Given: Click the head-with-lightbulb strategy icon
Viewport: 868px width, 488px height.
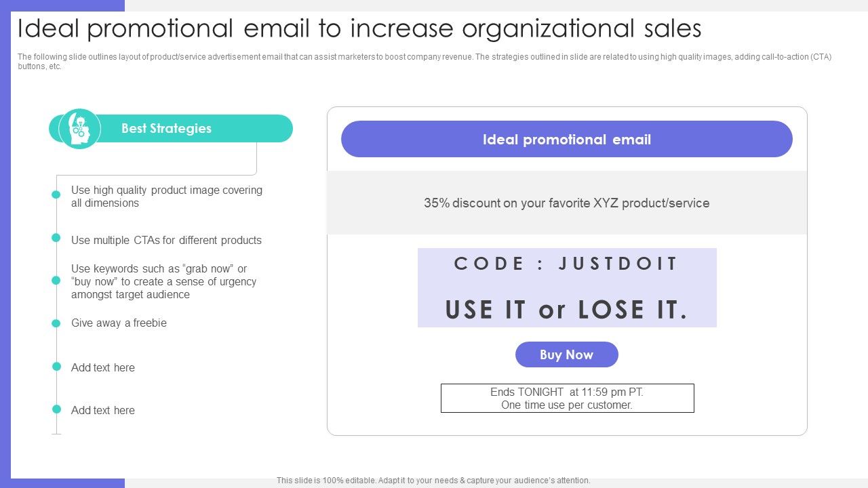Looking at the screenshot, I should point(79,128).
